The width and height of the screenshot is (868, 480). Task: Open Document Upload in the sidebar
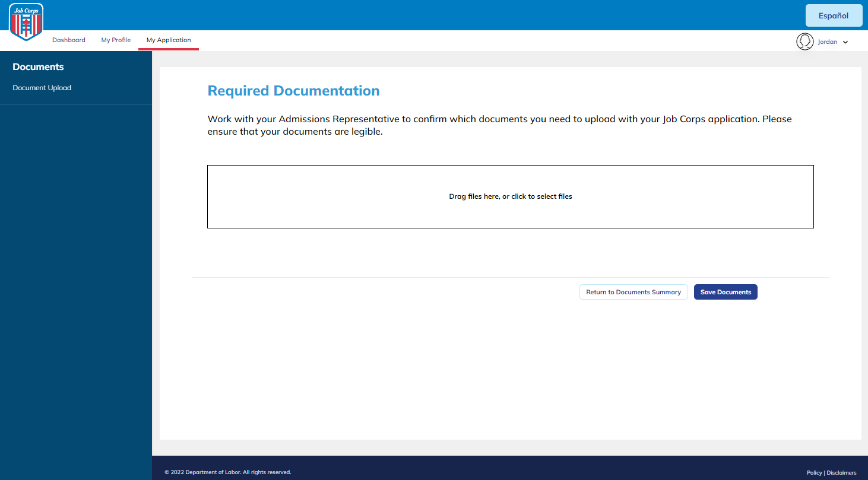pos(42,88)
